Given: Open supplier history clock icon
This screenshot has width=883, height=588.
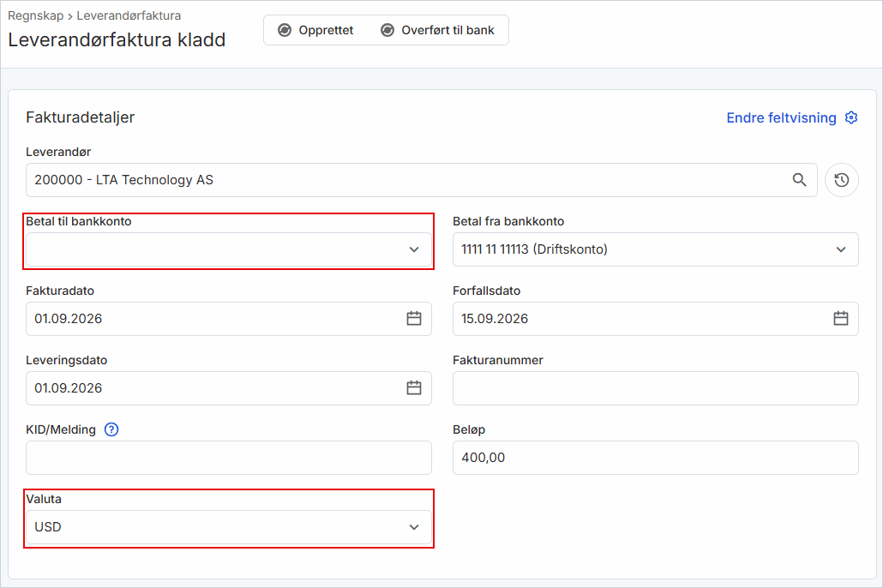Looking at the screenshot, I should (x=841, y=180).
